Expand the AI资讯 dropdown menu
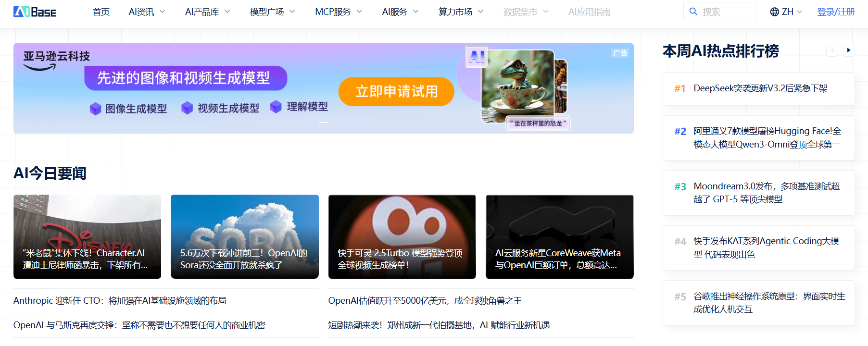The image size is (868, 346). (147, 12)
